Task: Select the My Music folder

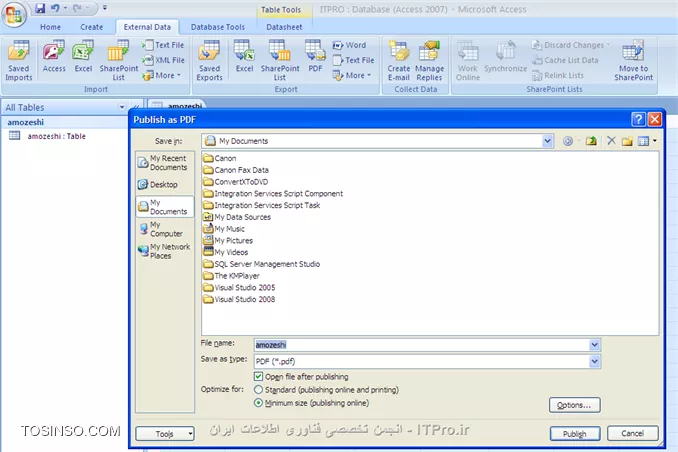Action: tap(224, 229)
